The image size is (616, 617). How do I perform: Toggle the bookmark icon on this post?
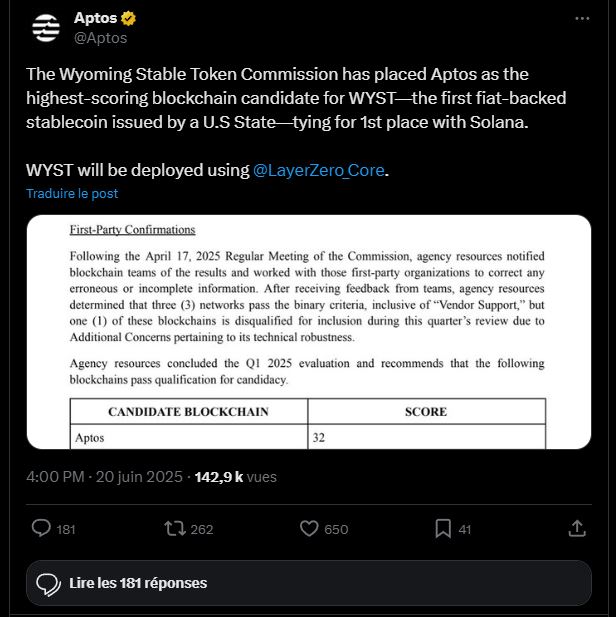click(443, 528)
